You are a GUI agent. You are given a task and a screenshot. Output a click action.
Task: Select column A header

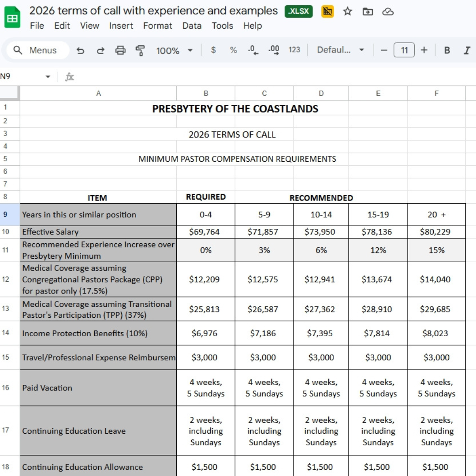pyautogui.click(x=98, y=93)
